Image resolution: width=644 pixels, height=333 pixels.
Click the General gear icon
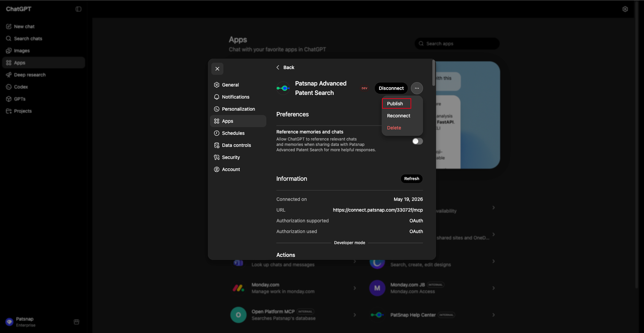[217, 85]
